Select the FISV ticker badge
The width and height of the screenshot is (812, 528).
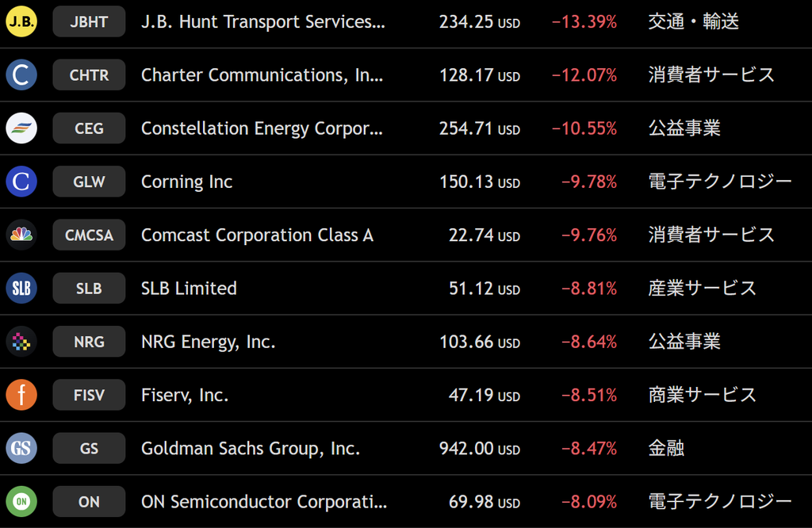(x=89, y=395)
